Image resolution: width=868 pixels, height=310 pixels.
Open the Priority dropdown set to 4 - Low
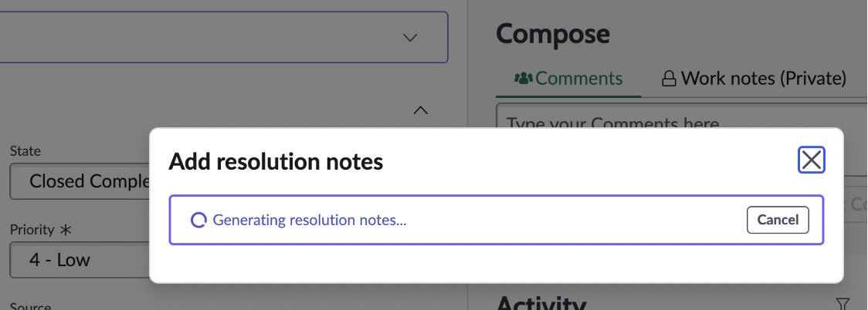coord(80,260)
